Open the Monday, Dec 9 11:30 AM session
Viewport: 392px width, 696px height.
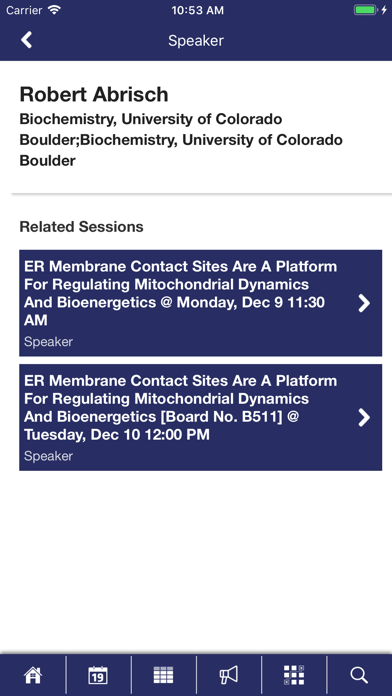200,303
